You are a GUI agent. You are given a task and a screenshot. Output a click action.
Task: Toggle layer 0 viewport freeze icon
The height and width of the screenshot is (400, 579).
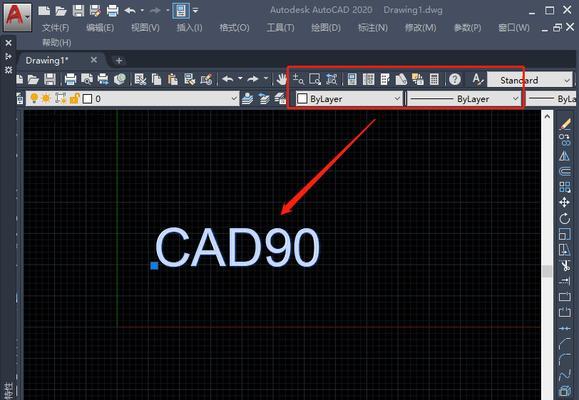(x=60, y=98)
